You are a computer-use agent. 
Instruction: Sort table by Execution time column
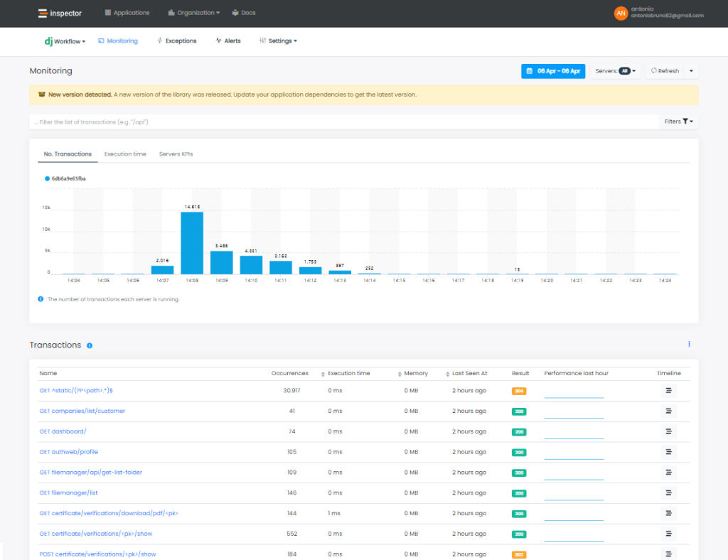tap(348, 373)
